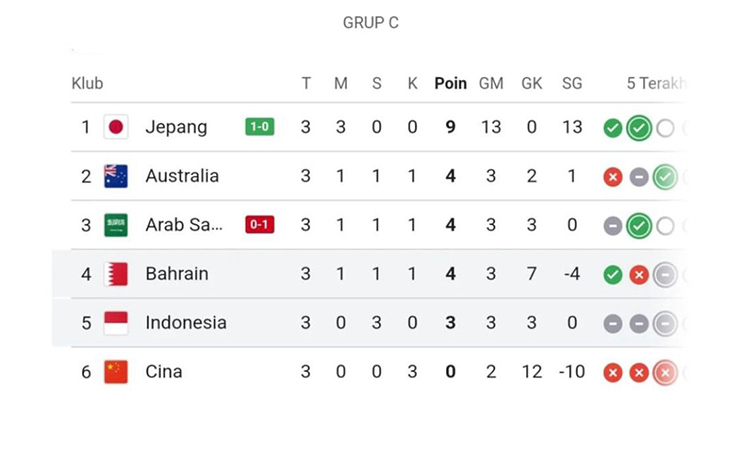Open the Bahrain team link

(x=177, y=274)
